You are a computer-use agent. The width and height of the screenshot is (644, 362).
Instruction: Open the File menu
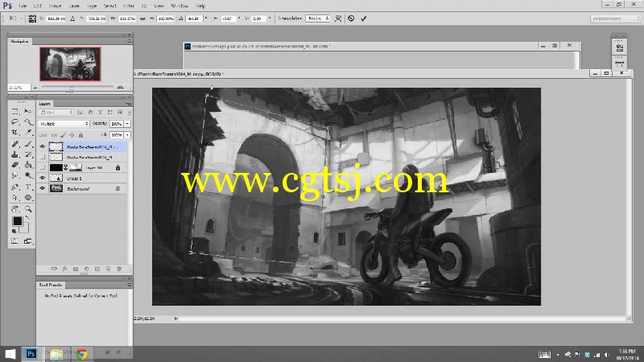[23, 6]
